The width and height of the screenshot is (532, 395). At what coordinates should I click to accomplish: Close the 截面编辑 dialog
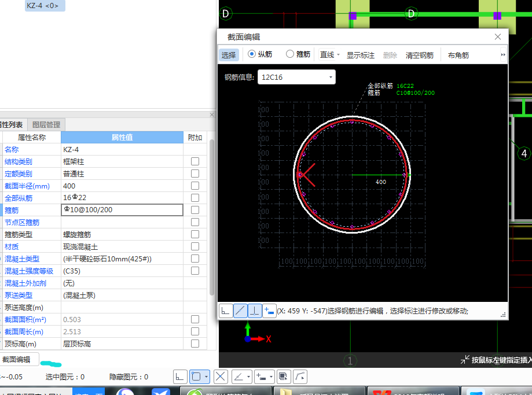click(498, 36)
